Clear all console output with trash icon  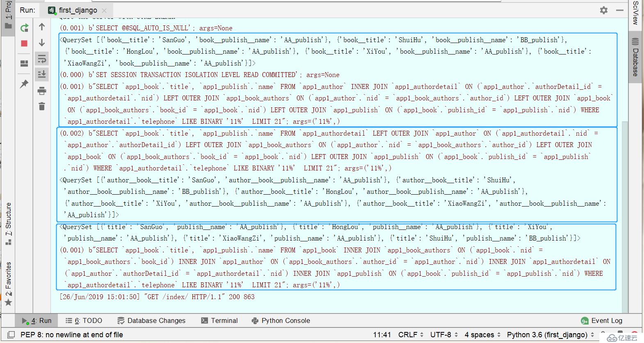(42, 107)
